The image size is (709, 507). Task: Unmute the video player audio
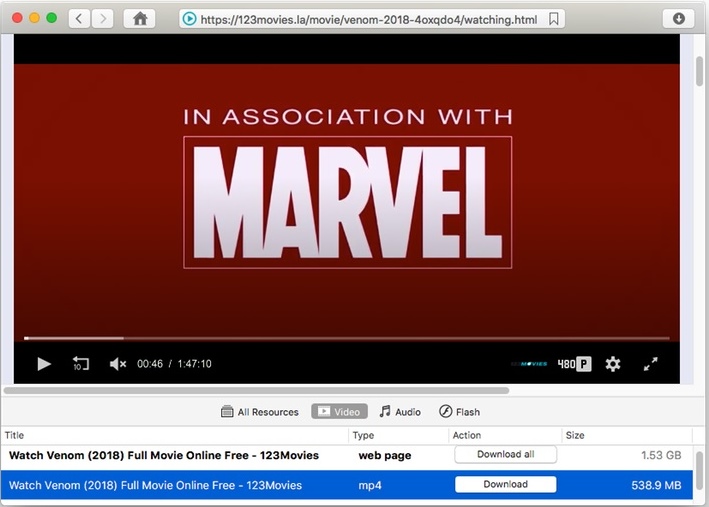pyautogui.click(x=118, y=364)
